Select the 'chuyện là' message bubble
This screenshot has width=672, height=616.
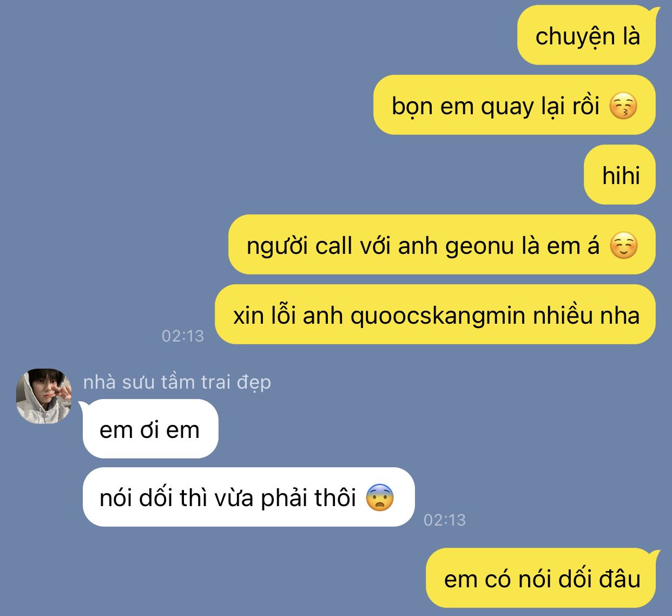(x=587, y=36)
